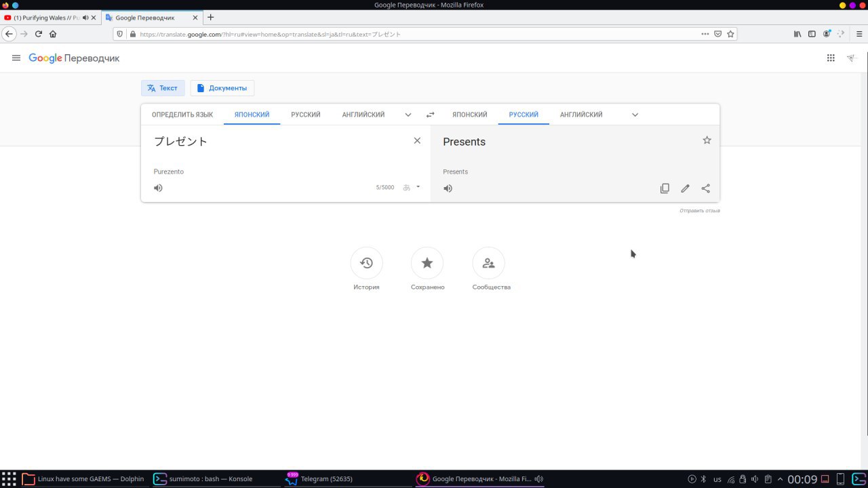This screenshot has height=488, width=868.
Task: Save the translation with the star
Action: [707, 140]
